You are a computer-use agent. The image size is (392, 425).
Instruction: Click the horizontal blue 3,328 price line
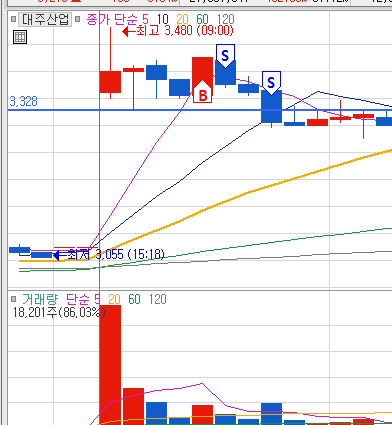[x=200, y=110]
